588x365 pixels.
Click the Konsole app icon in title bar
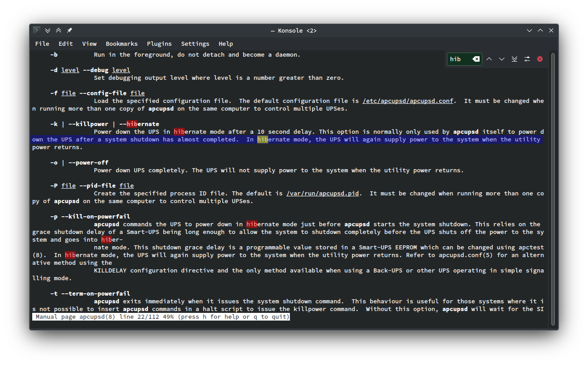click(37, 30)
